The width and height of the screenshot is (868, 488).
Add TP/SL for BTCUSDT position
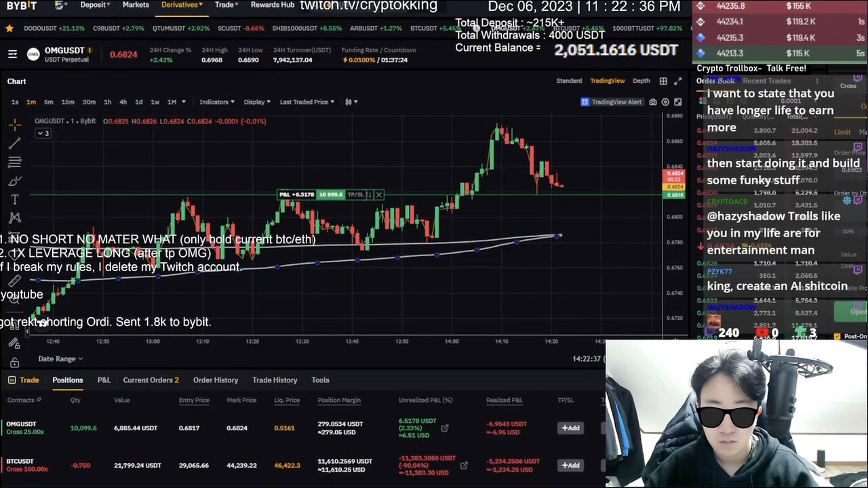coord(570,465)
